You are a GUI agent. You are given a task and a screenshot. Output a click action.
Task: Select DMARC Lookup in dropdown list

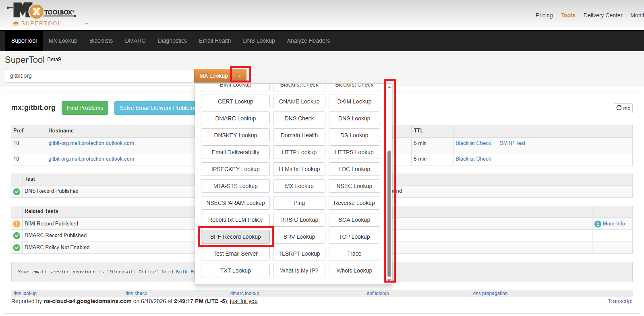(x=236, y=118)
